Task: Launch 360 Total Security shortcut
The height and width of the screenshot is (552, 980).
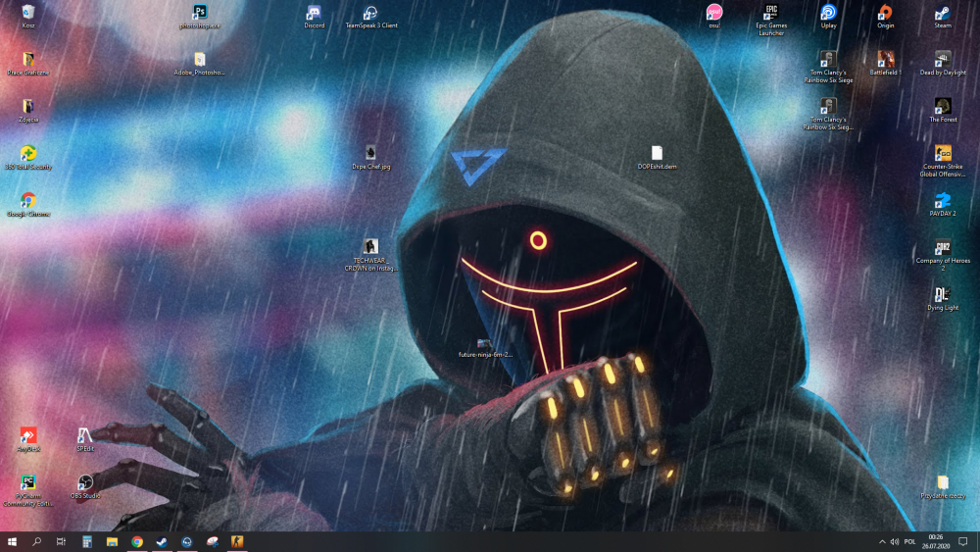Action: point(28,158)
